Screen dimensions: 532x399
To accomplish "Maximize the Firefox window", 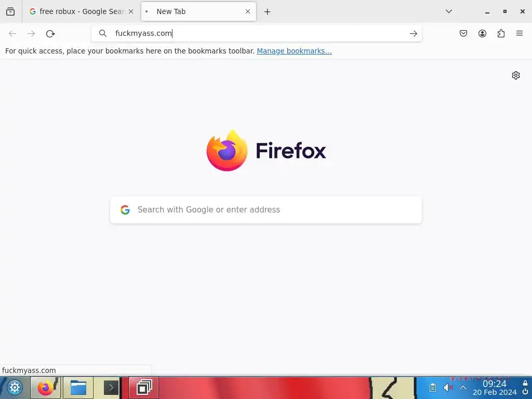I will point(505,11).
